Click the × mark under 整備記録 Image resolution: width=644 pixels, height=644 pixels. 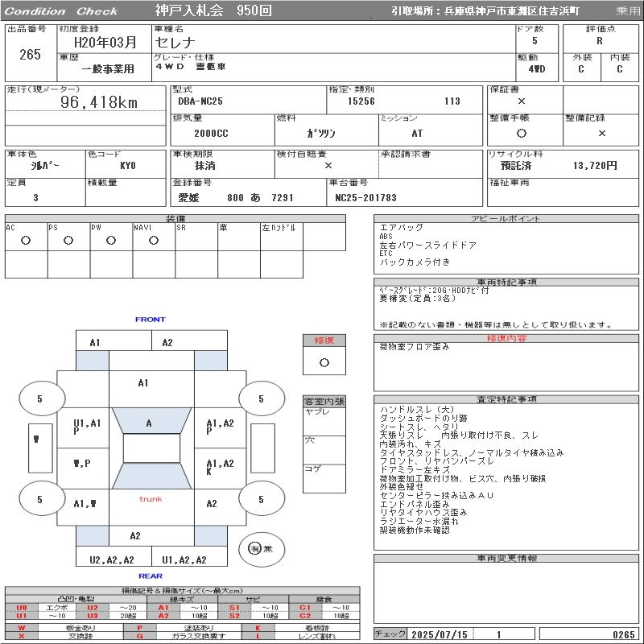(x=601, y=133)
